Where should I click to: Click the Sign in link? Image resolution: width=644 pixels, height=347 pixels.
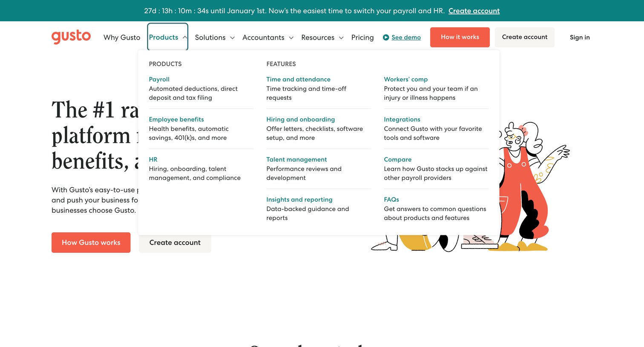click(580, 38)
